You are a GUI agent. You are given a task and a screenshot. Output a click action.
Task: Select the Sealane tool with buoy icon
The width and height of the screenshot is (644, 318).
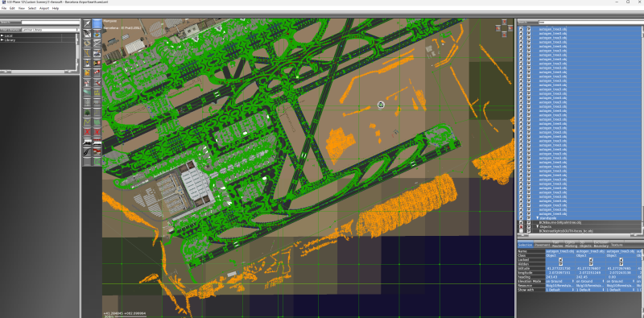[97, 34]
